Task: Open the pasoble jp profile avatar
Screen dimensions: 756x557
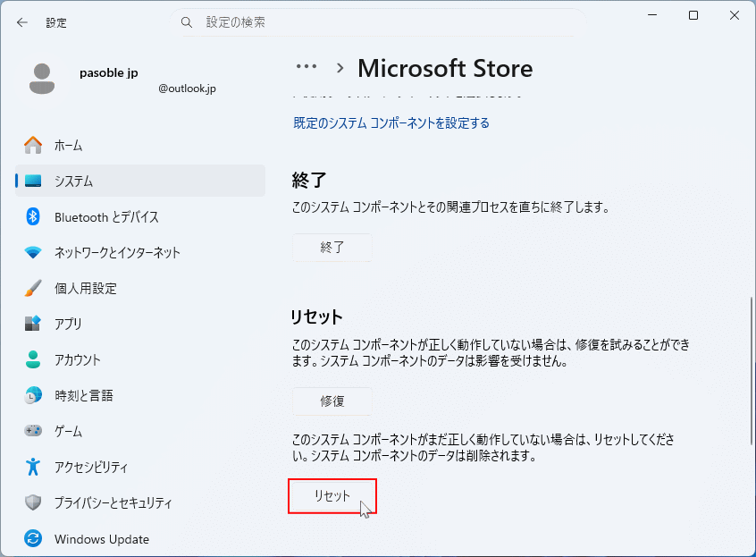Action: (42, 79)
